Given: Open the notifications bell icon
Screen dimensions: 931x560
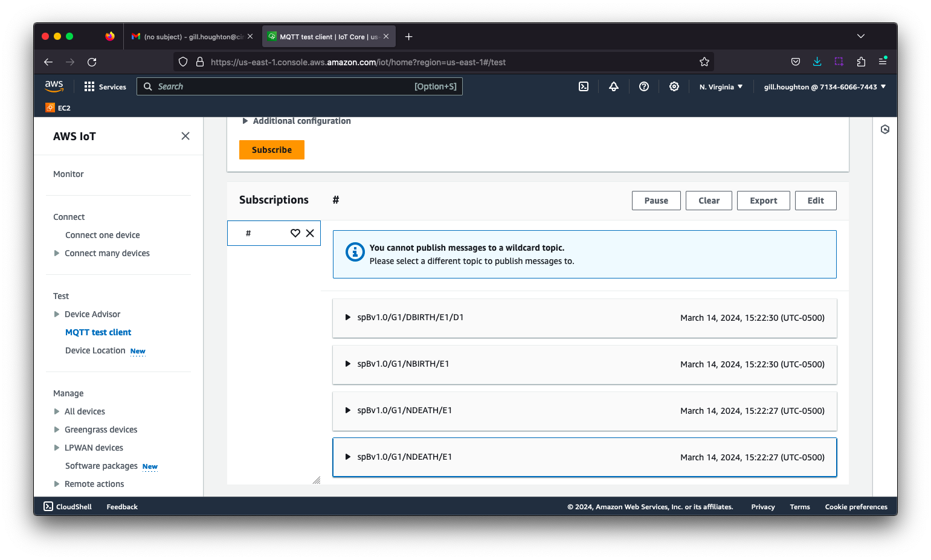Looking at the screenshot, I should [x=614, y=86].
